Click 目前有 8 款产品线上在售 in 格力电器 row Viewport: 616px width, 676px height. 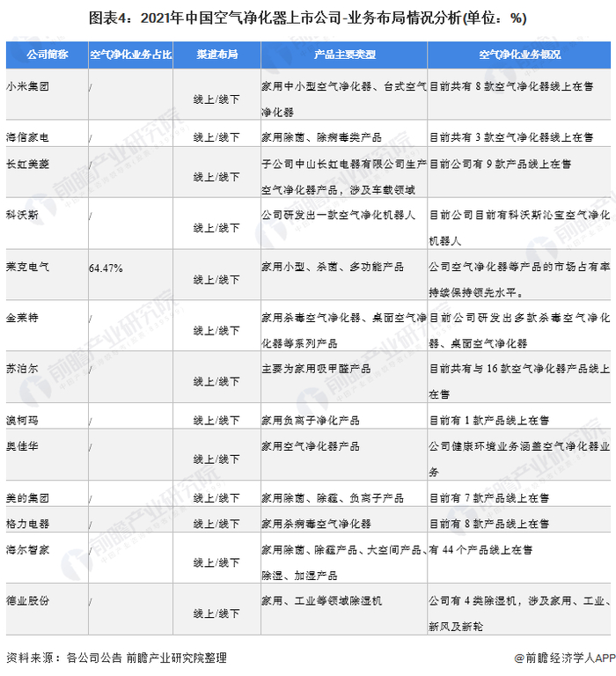pos(488,524)
